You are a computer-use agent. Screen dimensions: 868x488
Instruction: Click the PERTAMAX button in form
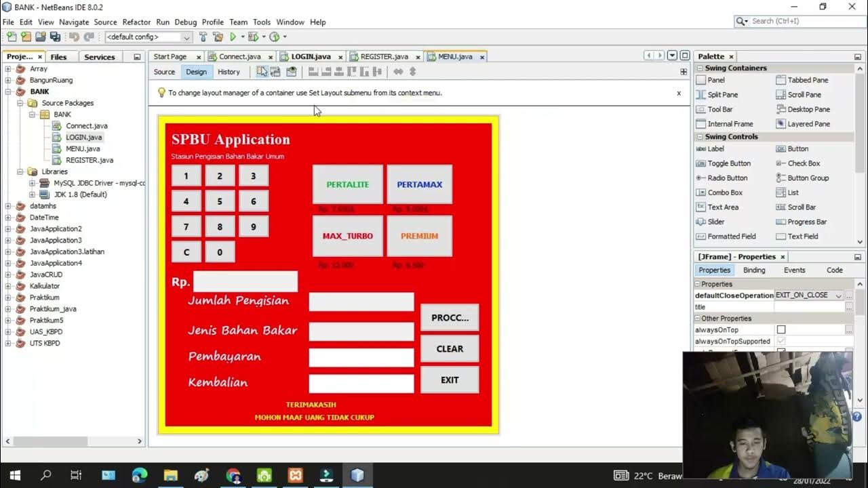pyautogui.click(x=420, y=184)
